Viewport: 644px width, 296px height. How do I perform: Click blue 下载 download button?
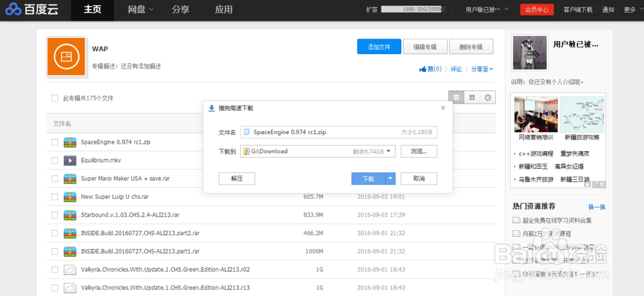(368, 179)
